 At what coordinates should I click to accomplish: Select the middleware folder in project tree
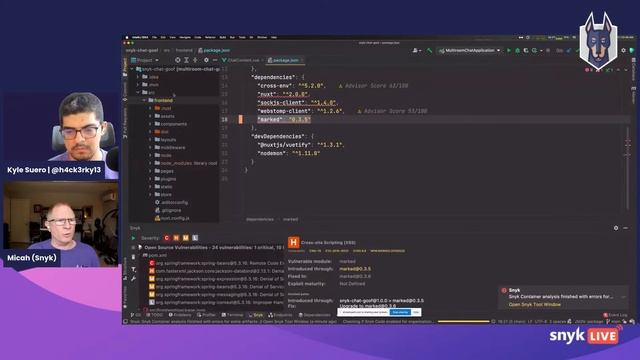tap(170, 147)
